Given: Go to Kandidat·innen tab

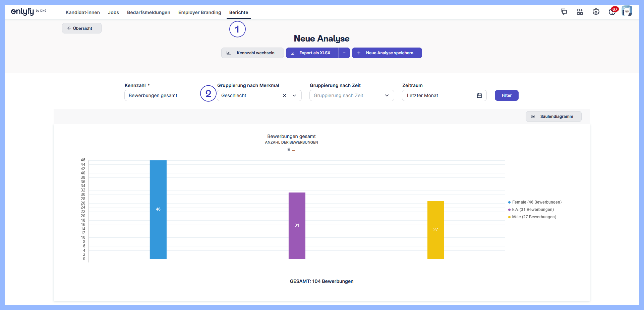Looking at the screenshot, I should (x=83, y=12).
